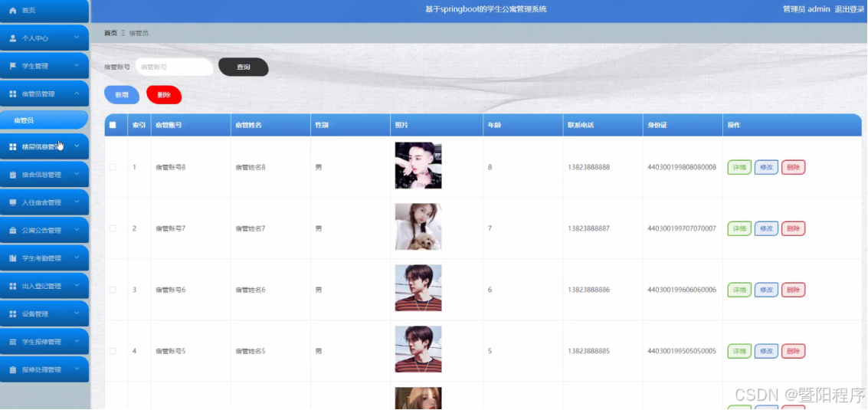Viewport: 868px width, 410px height.
Task: Click the photo thumbnail of 宿管姓名5
Action: [x=418, y=349]
